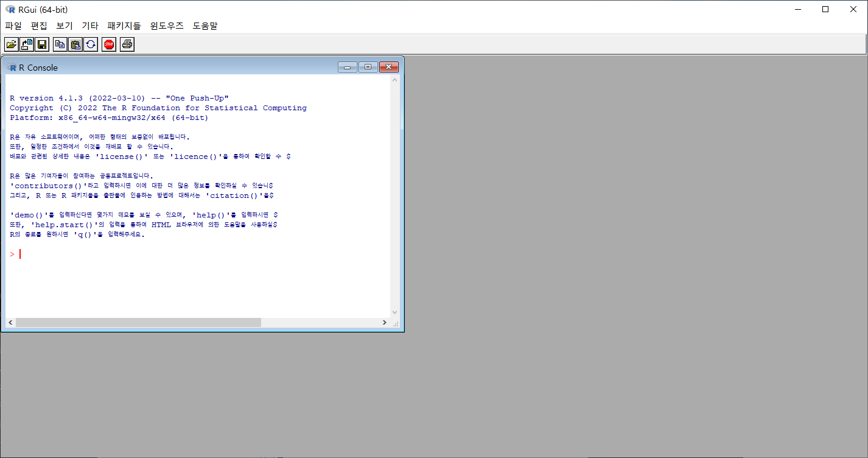Close the RGui main window

coord(853,9)
